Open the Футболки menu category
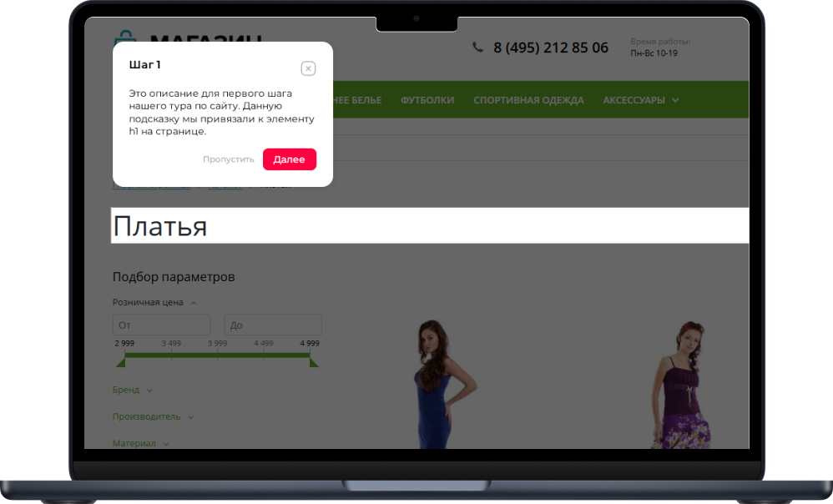 click(427, 100)
